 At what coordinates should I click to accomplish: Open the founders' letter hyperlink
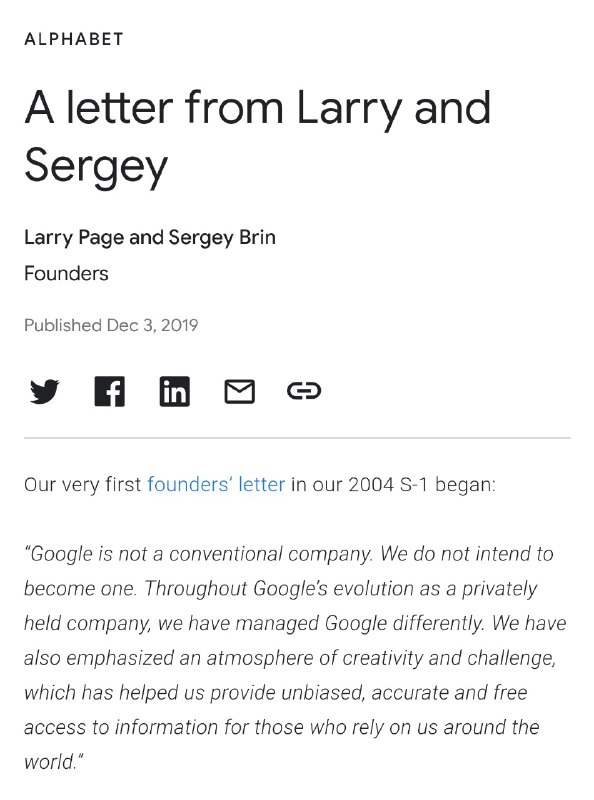click(x=216, y=484)
